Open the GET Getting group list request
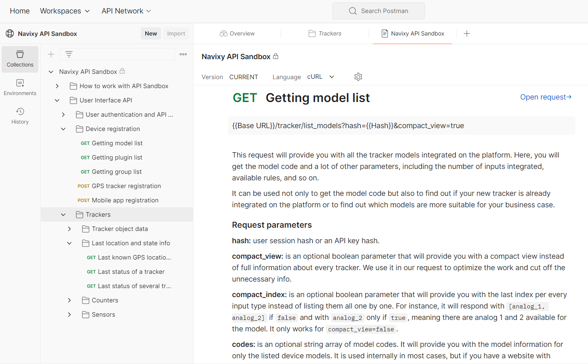588x364 pixels. [x=117, y=172]
